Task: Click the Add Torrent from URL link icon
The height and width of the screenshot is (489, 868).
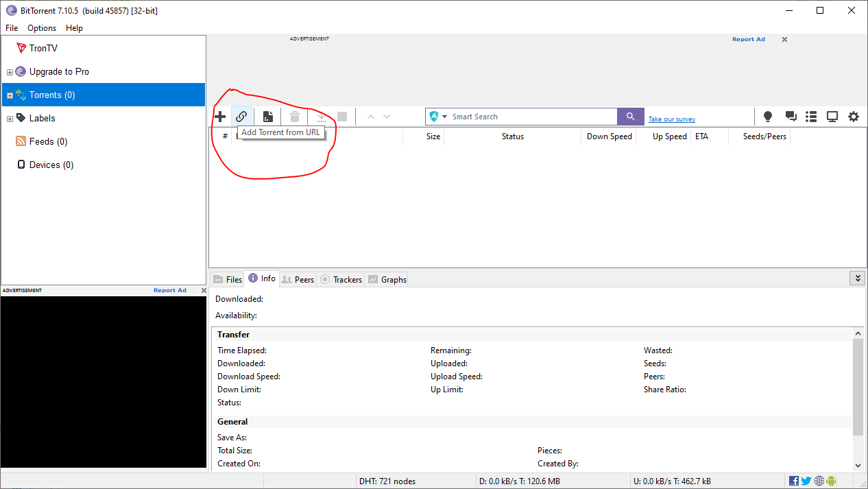Action: pyautogui.click(x=241, y=117)
